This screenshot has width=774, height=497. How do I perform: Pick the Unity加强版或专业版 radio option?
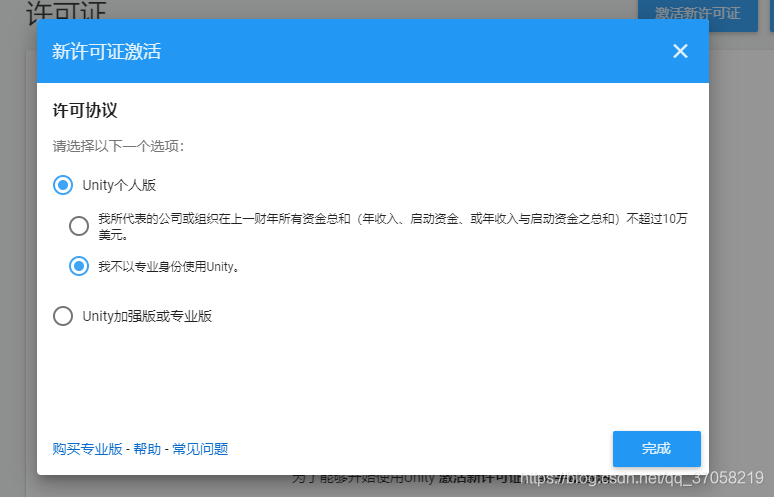[x=63, y=316]
